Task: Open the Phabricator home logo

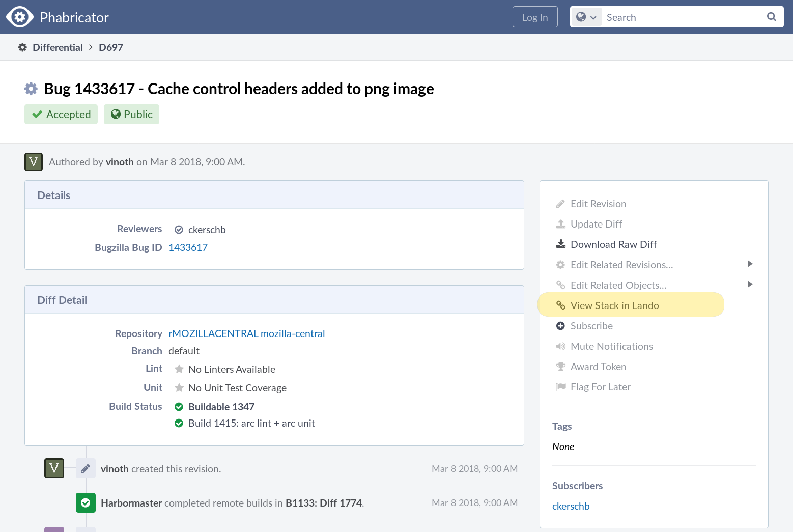Action: tap(58, 17)
